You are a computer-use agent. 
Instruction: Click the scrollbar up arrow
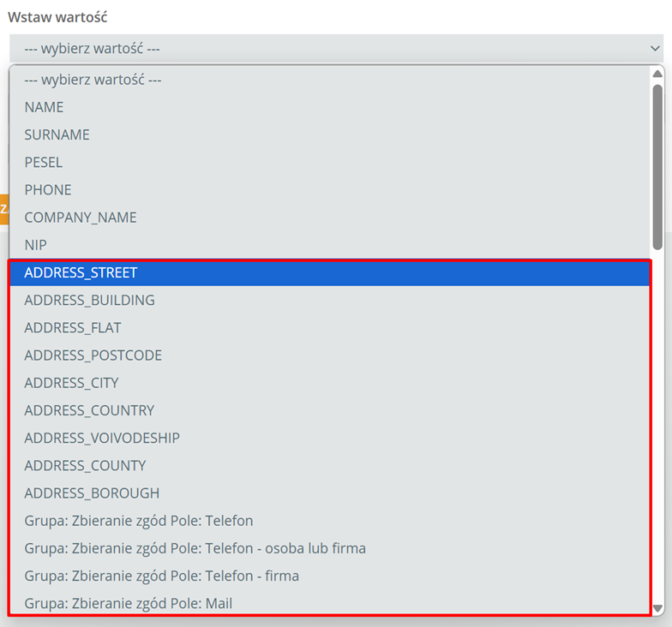tap(657, 75)
